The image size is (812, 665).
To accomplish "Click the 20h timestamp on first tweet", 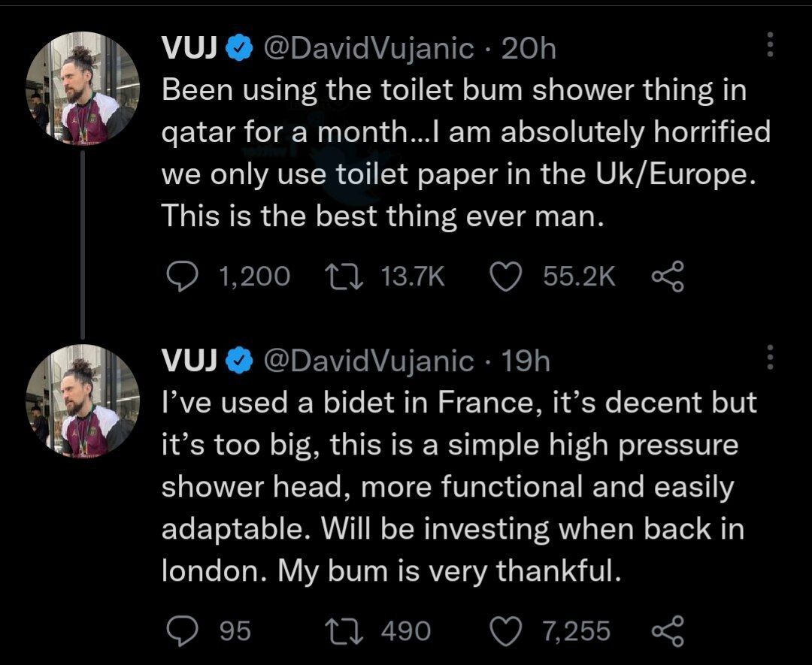I will point(528,49).
